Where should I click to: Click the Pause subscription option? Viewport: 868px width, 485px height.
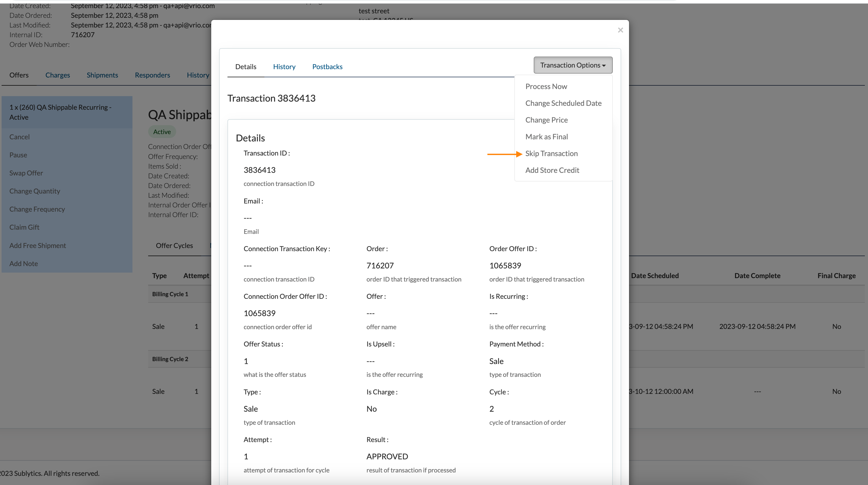[18, 155]
